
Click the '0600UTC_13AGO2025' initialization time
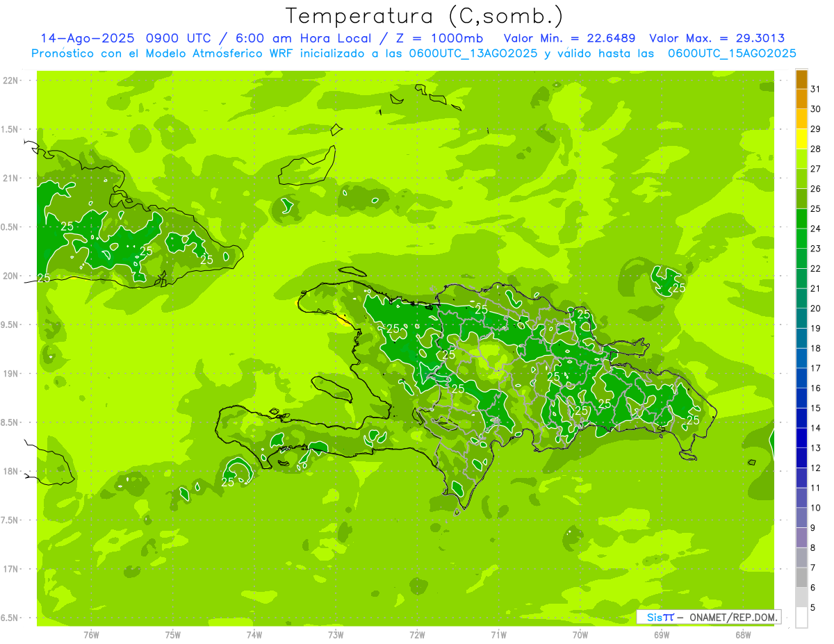tap(473, 53)
